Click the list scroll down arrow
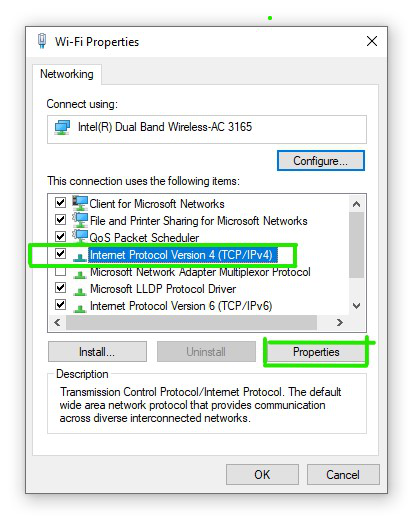The width and height of the screenshot is (413, 524). pos(357,306)
